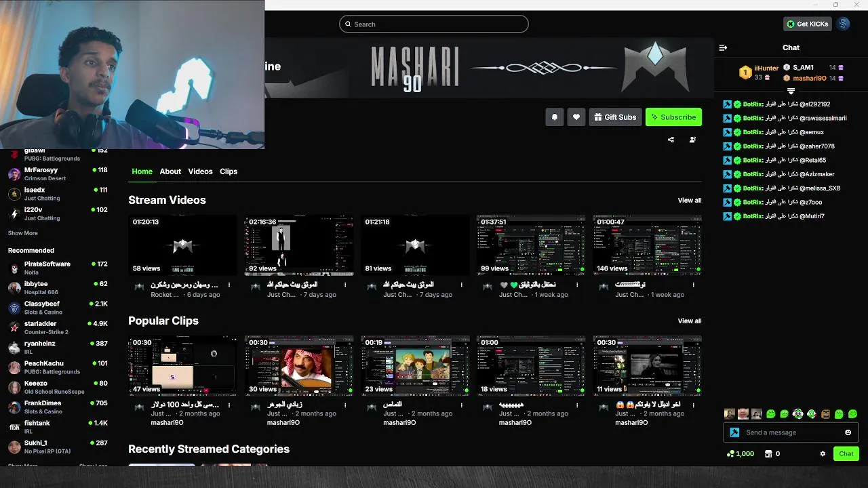This screenshot has width=868, height=488.
Task: Click the notification bell icon button
Action: coord(555,117)
